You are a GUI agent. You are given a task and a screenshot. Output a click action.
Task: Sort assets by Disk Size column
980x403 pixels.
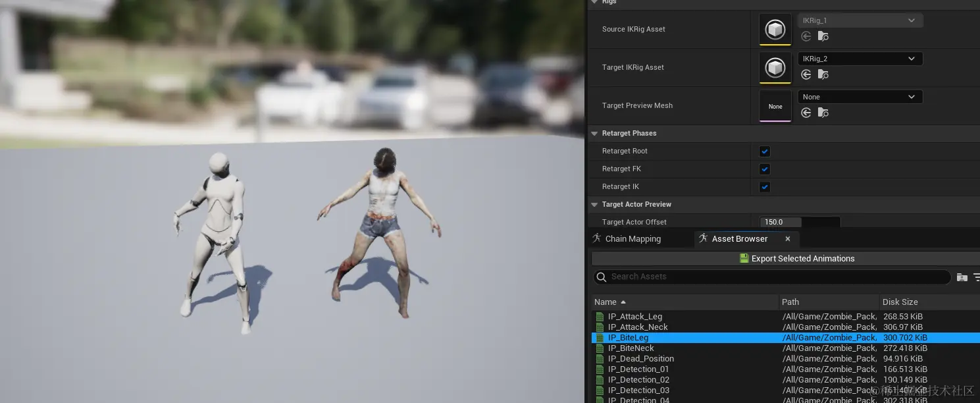(x=929, y=302)
